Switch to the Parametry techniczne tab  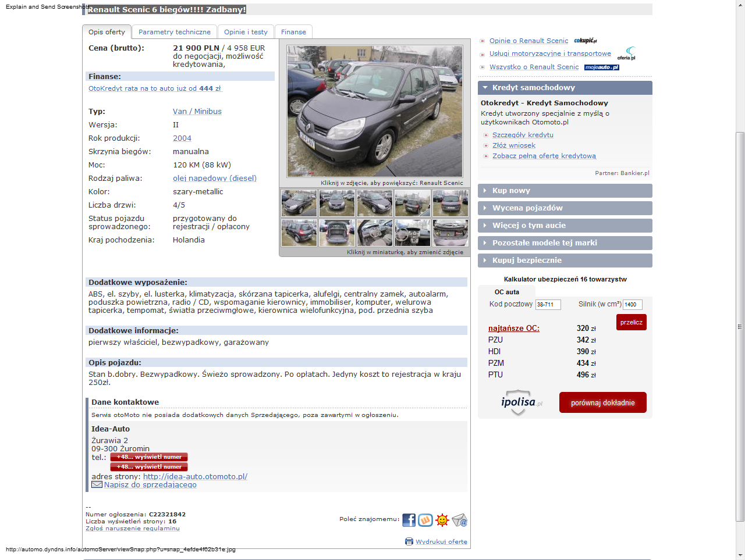(175, 32)
